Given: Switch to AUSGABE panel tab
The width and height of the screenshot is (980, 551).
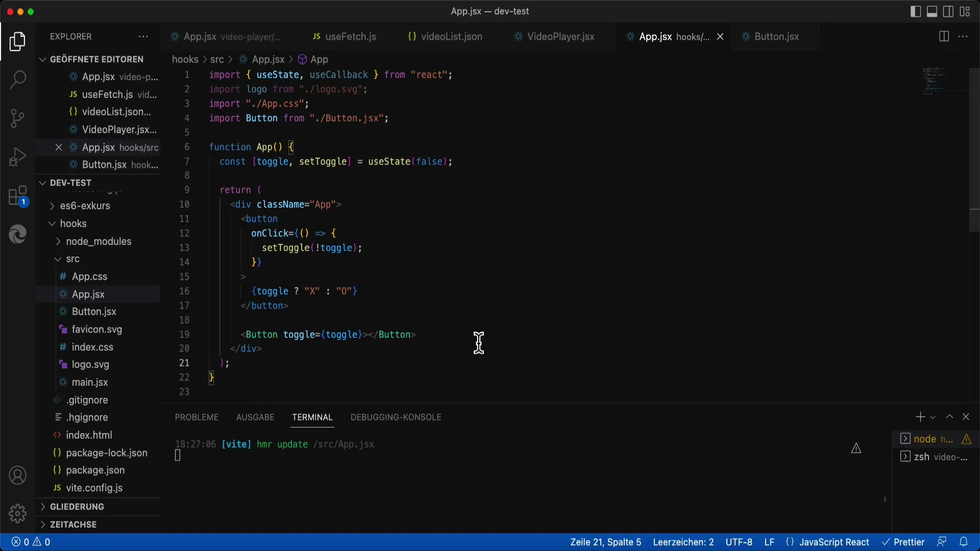Looking at the screenshot, I should tap(255, 417).
